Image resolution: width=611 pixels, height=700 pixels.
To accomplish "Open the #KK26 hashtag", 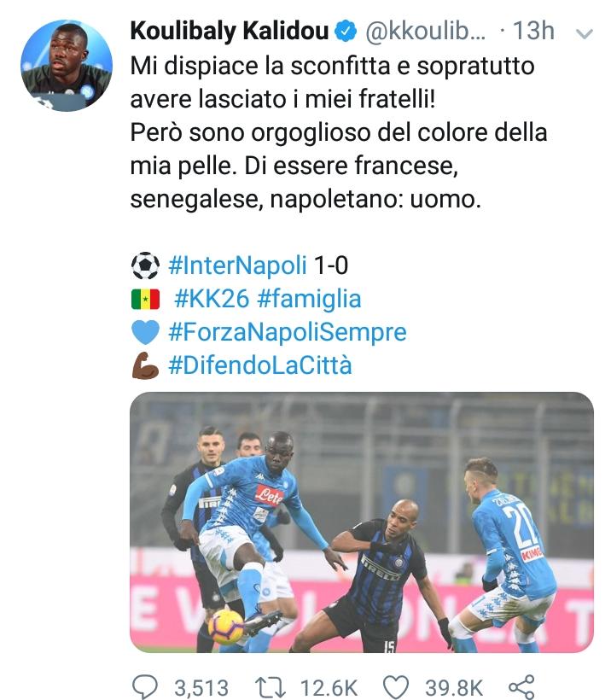I will click(212, 298).
